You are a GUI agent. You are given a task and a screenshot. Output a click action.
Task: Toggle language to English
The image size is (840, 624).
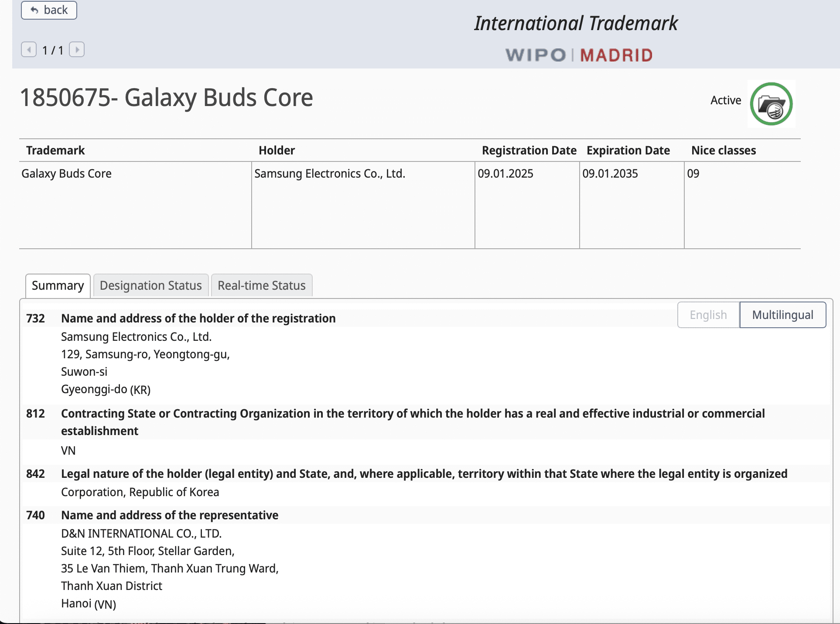(x=708, y=315)
